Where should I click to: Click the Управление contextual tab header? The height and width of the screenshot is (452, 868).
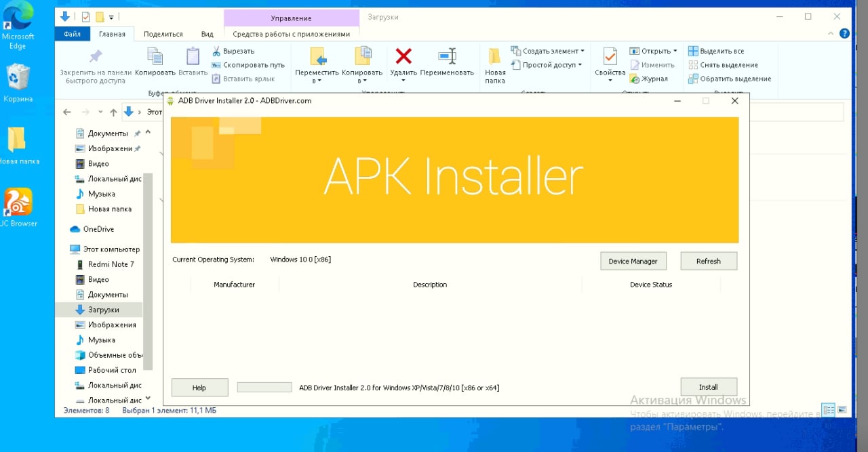[292, 18]
